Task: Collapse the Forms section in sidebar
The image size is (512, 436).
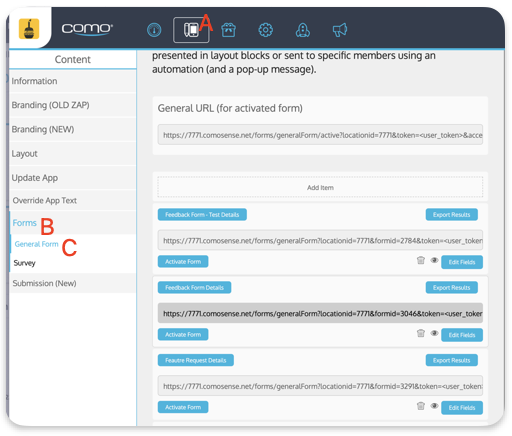Action: click(x=24, y=223)
